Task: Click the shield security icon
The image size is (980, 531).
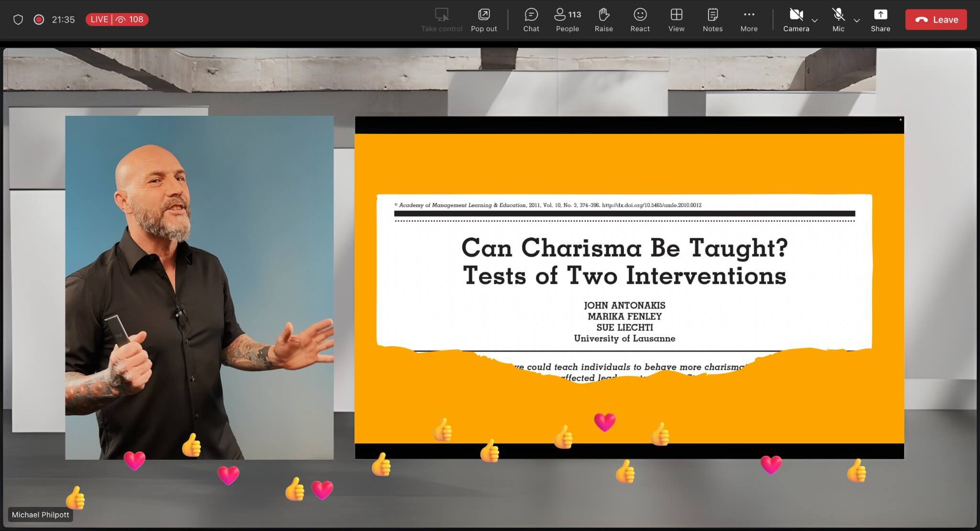Action: [x=18, y=20]
